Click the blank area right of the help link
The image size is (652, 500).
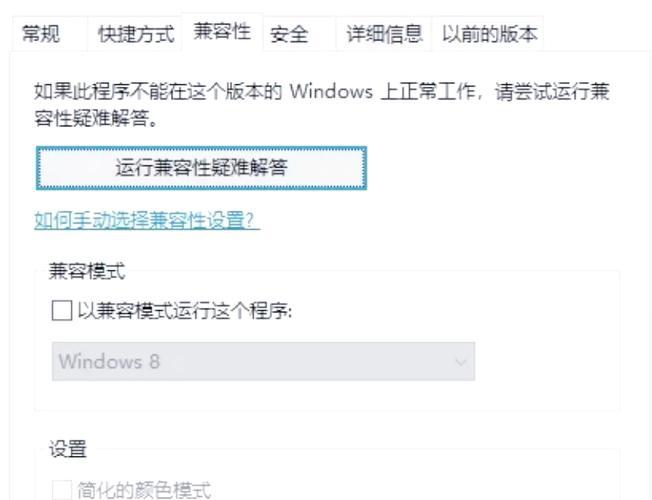click(437, 220)
